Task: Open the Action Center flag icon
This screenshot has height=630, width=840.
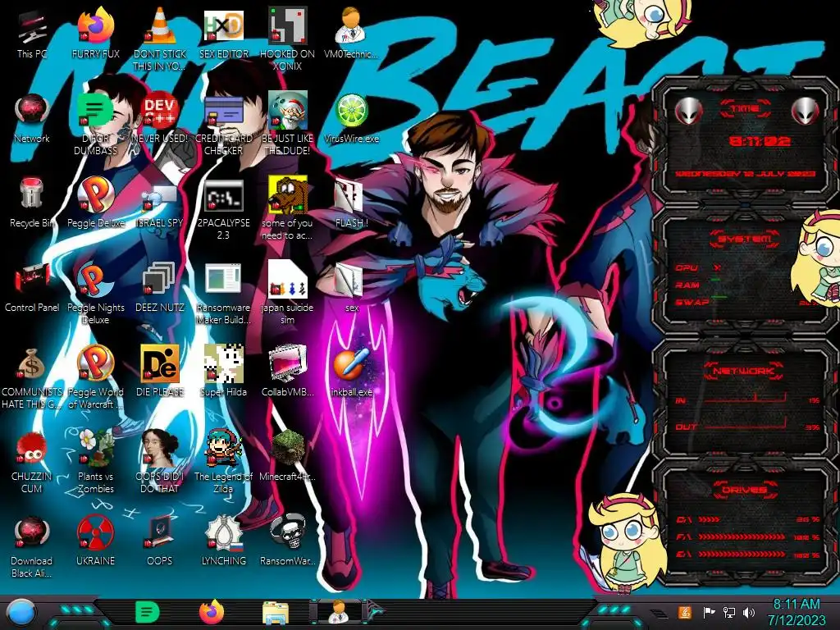Action: (x=709, y=612)
